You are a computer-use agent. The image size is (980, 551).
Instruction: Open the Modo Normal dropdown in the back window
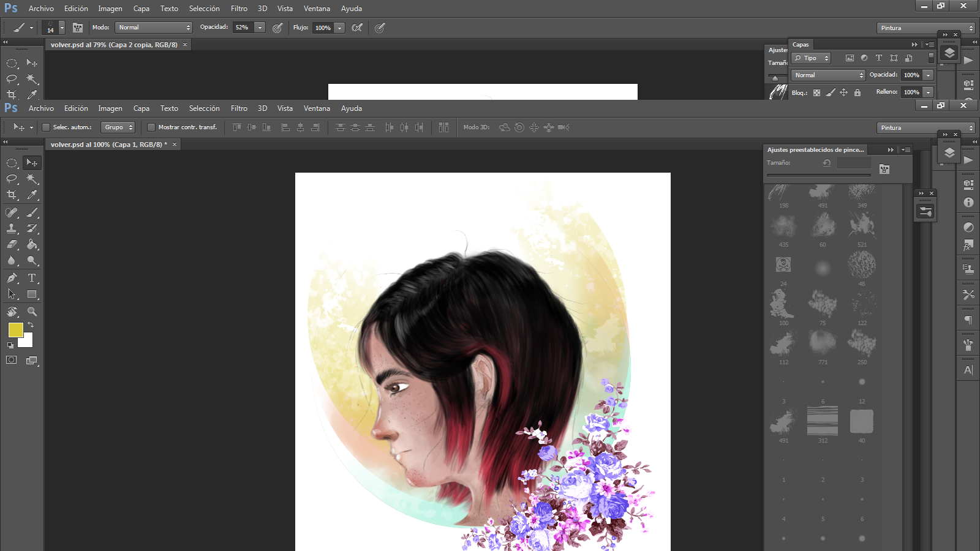[x=154, y=28]
